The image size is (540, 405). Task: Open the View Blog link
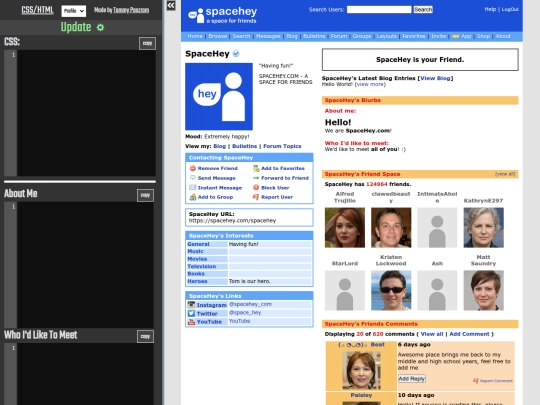[435, 78]
